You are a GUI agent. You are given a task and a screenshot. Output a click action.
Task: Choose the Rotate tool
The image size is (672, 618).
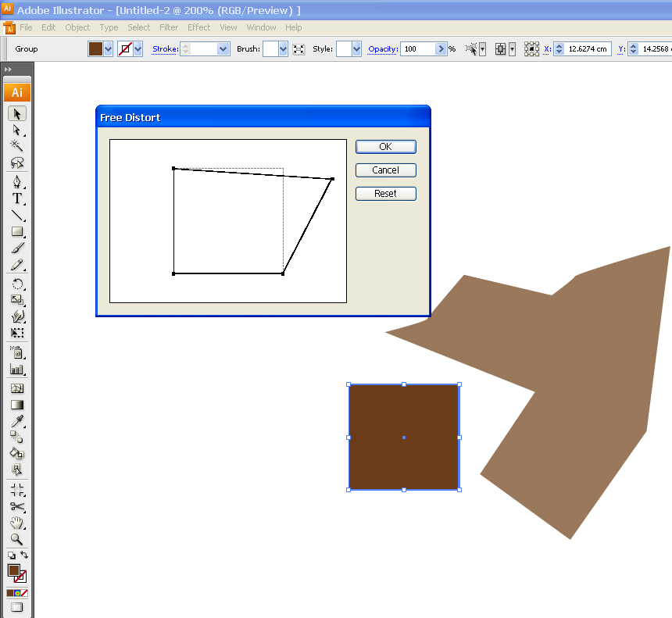pyautogui.click(x=16, y=284)
